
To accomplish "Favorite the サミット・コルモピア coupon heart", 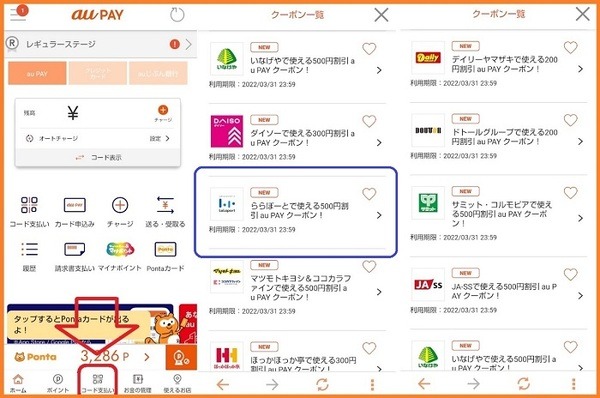I will point(571,193).
